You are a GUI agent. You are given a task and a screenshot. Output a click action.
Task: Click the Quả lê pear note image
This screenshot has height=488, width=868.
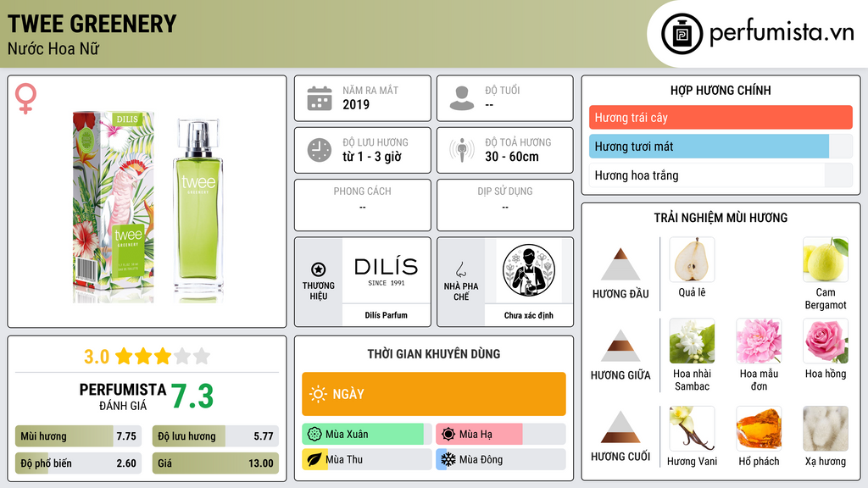(x=692, y=259)
